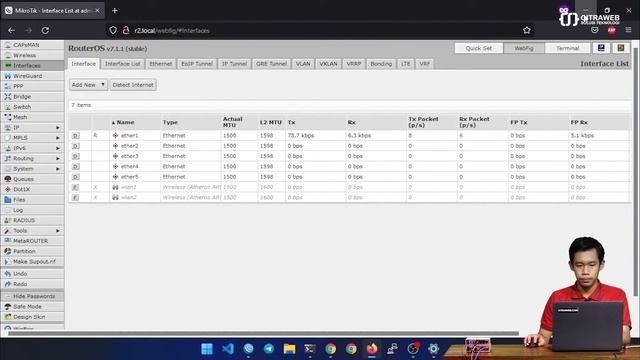Screen dimensions: 640x360
Task: Open the wlan1 interface link
Action: point(129,187)
